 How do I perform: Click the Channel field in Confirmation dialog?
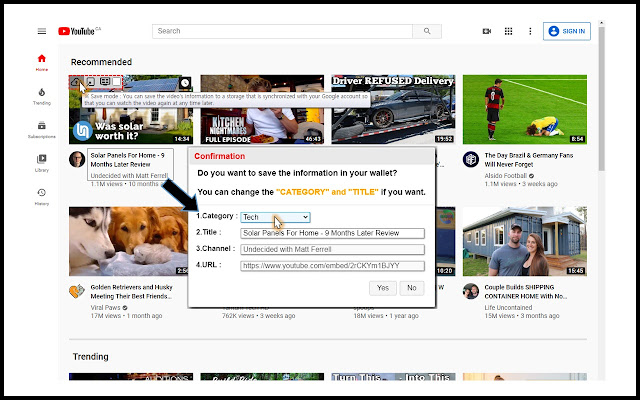coord(332,249)
